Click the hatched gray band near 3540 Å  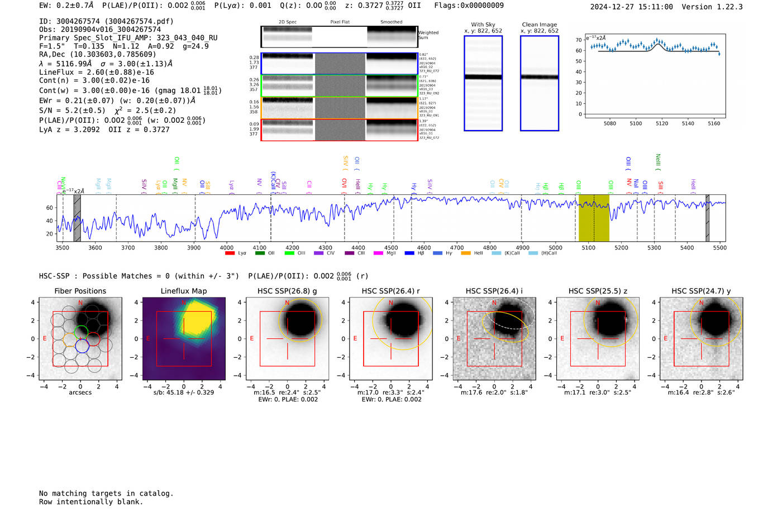tap(77, 218)
